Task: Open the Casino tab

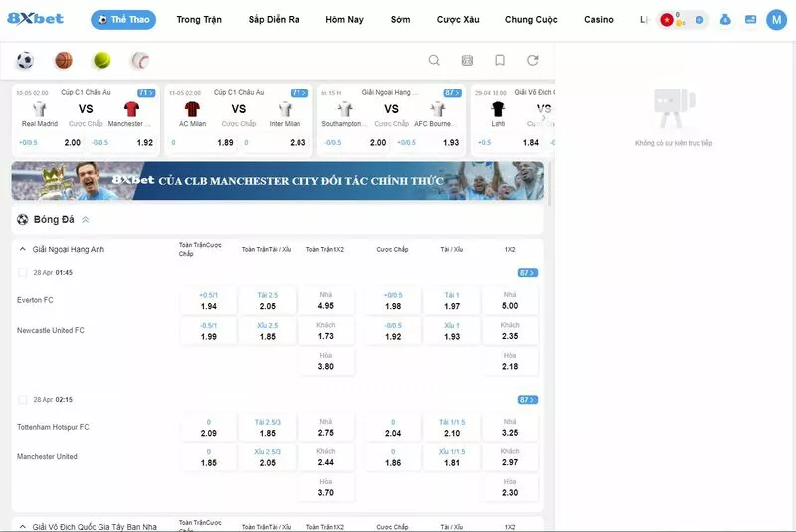Action: (x=599, y=19)
